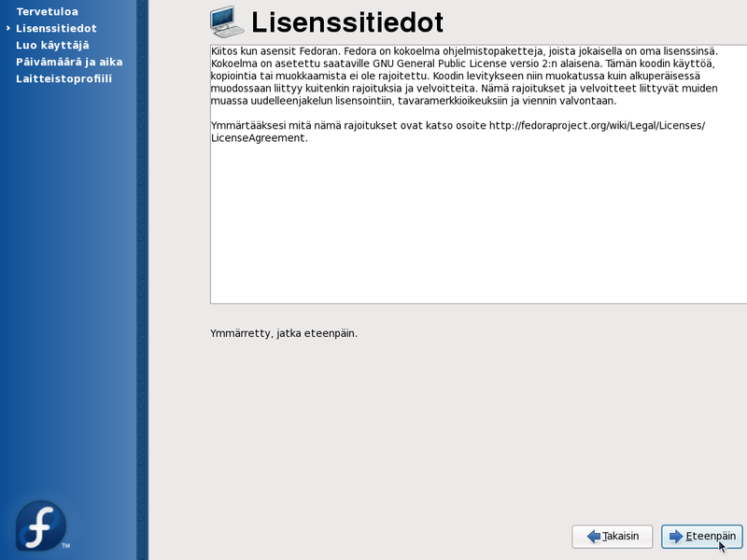Open the Luo käyttäjä step

tap(52, 45)
